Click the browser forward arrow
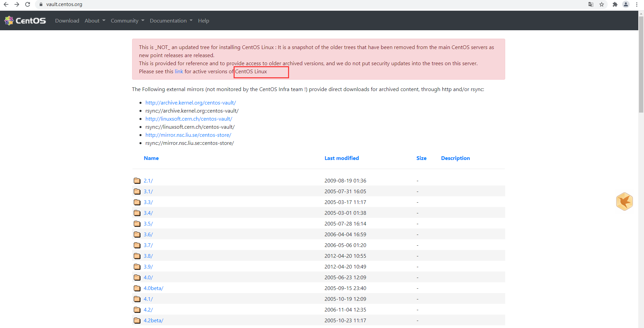This screenshot has width=644, height=328. click(x=17, y=4)
